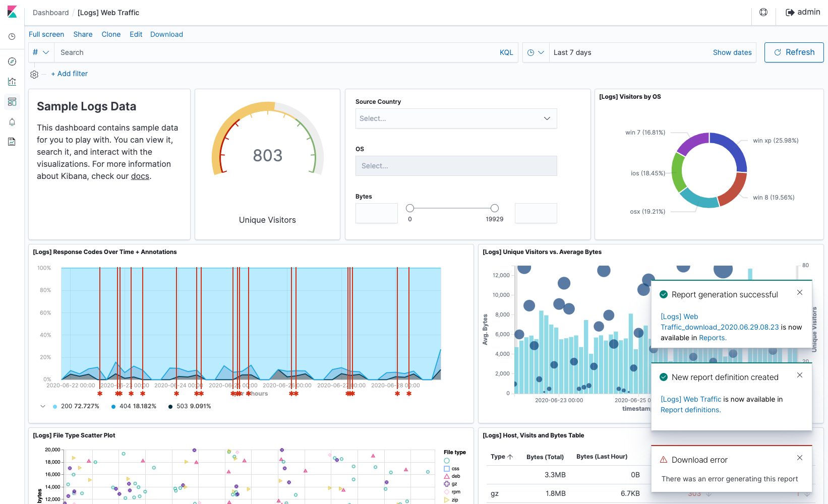The image size is (828, 504).
Task: Open filter options gear icon
Action: click(34, 74)
